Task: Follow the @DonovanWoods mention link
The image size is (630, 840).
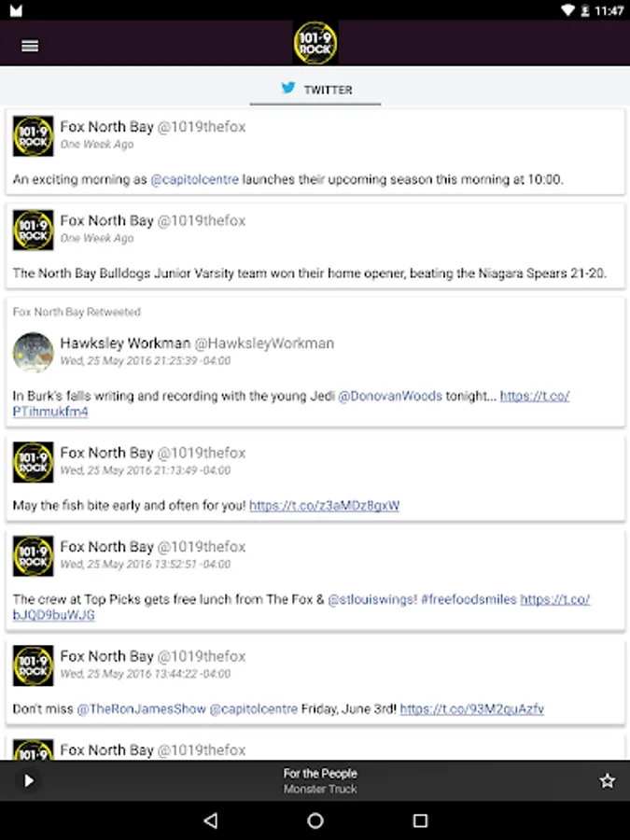Action: (390, 396)
